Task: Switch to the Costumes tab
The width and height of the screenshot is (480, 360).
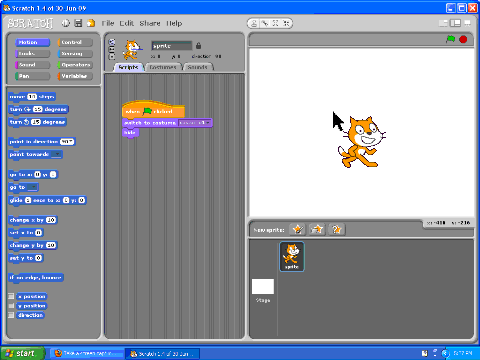Action: (163, 67)
